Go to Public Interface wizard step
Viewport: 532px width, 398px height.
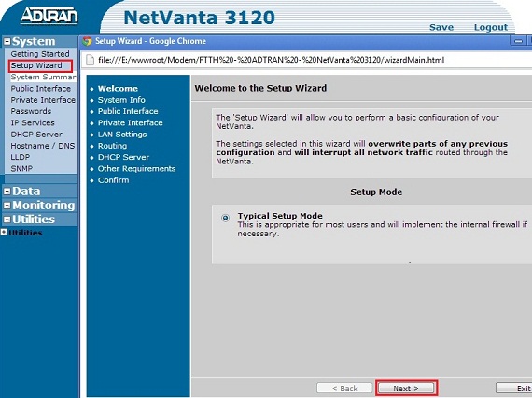(x=128, y=111)
